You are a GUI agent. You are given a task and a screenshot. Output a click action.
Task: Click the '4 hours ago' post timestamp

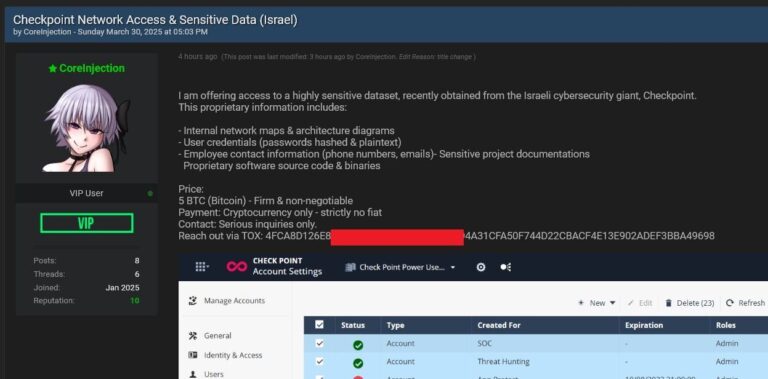[x=197, y=57]
